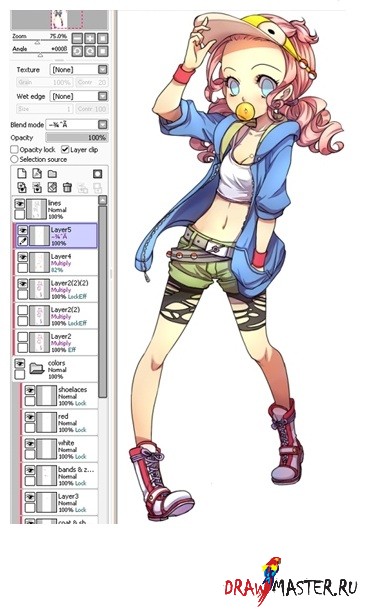
Task: Click the zoom out minus button
Action: [78, 38]
